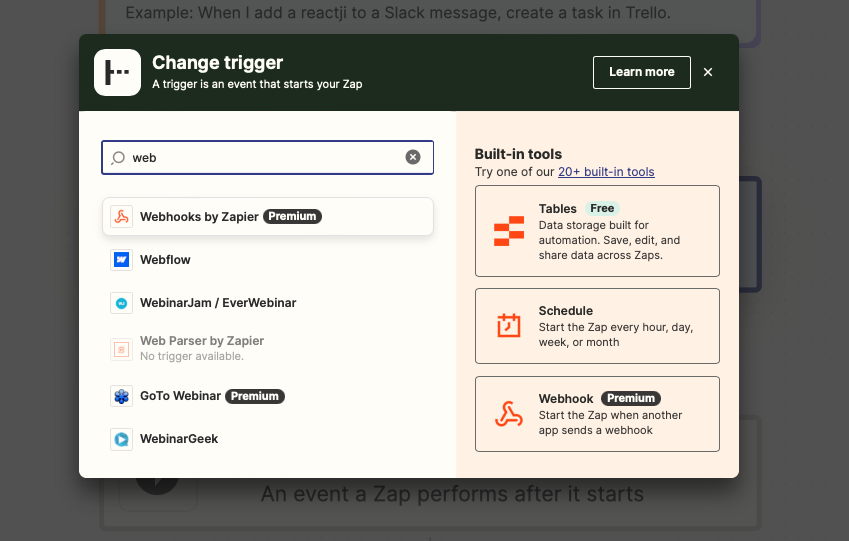The width and height of the screenshot is (849, 541).
Task: Click the Tables built-in tool icon
Action: [509, 231]
